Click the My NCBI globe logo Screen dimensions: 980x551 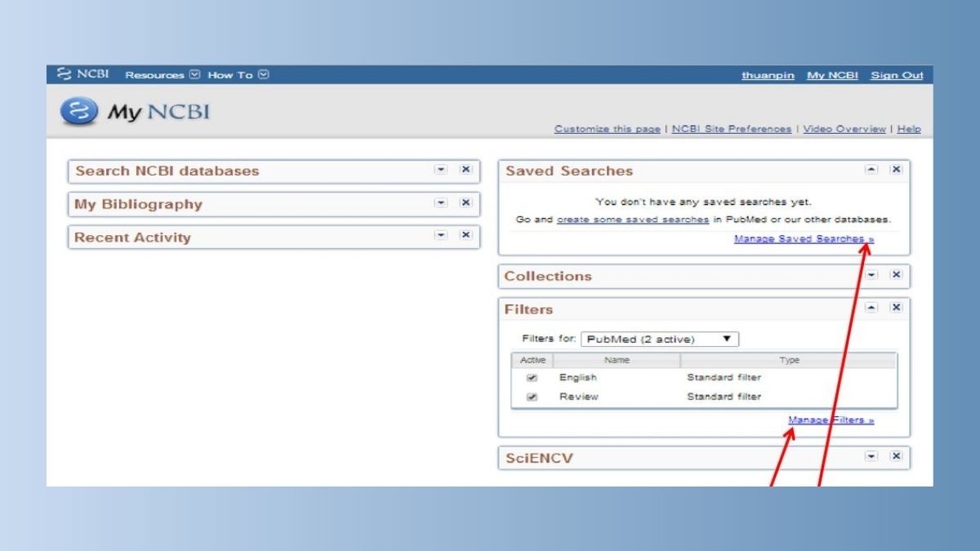[79, 112]
